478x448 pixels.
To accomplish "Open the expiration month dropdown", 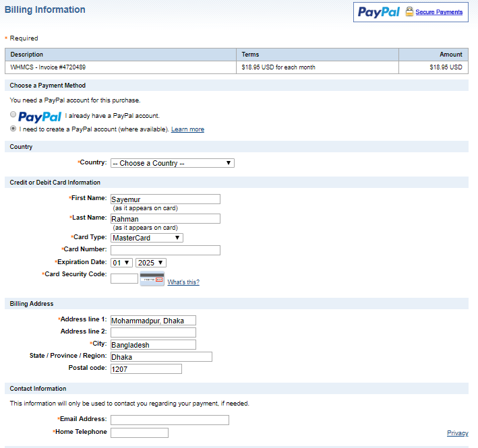I will coord(121,263).
